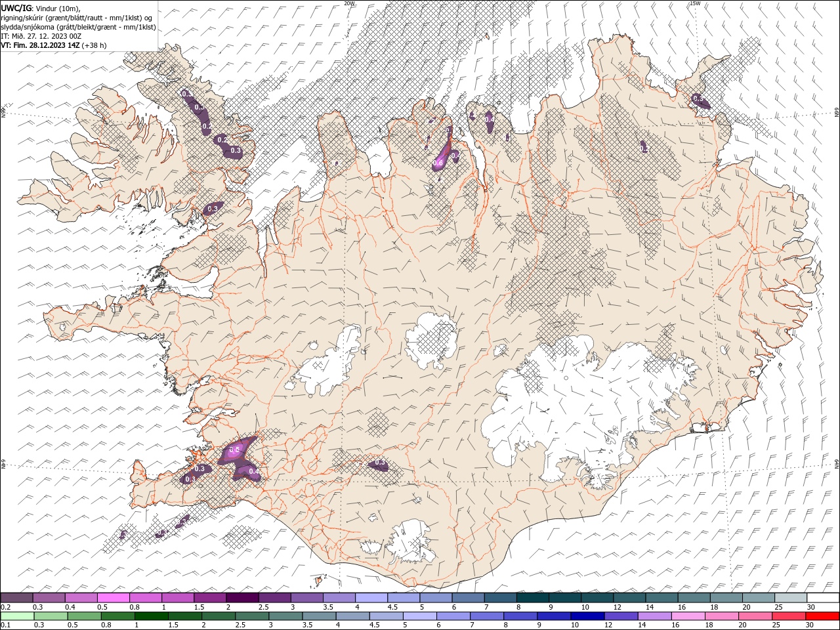Pick the light pink 16–18 swatch, green legend

[x=688, y=616]
